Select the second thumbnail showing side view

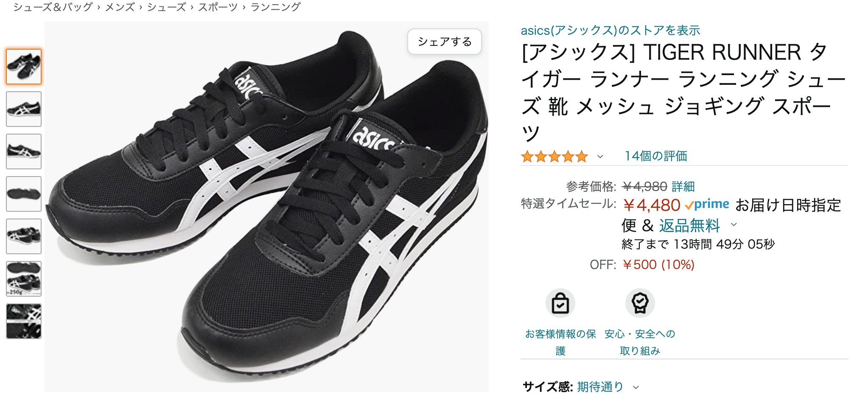pyautogui.click(x=24, y=109)
